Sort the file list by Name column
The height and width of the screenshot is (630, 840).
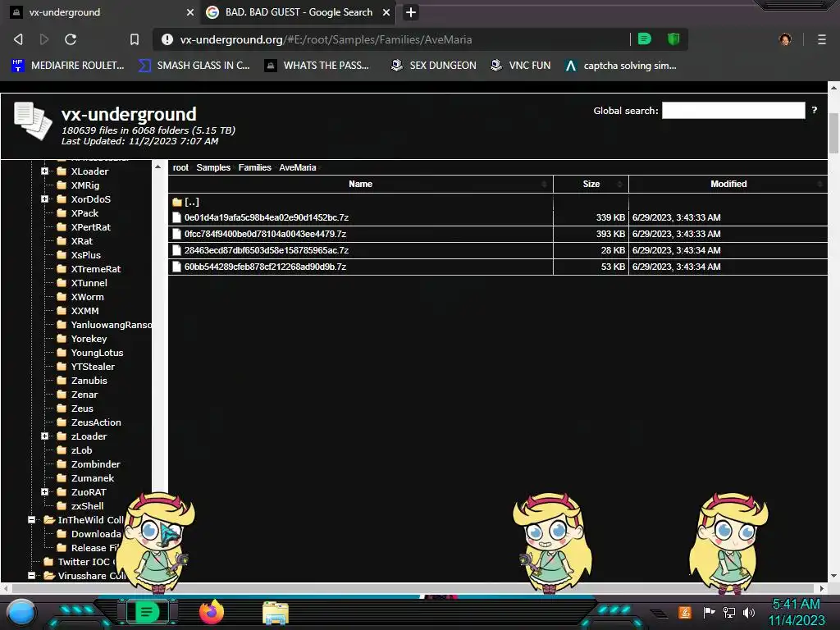(x=361, y=184)
